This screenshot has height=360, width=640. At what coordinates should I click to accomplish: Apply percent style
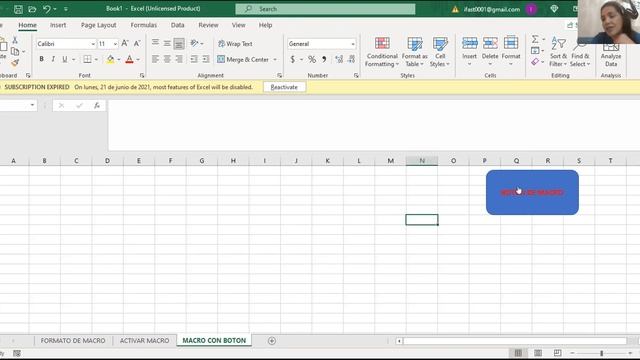pos(312,60)
